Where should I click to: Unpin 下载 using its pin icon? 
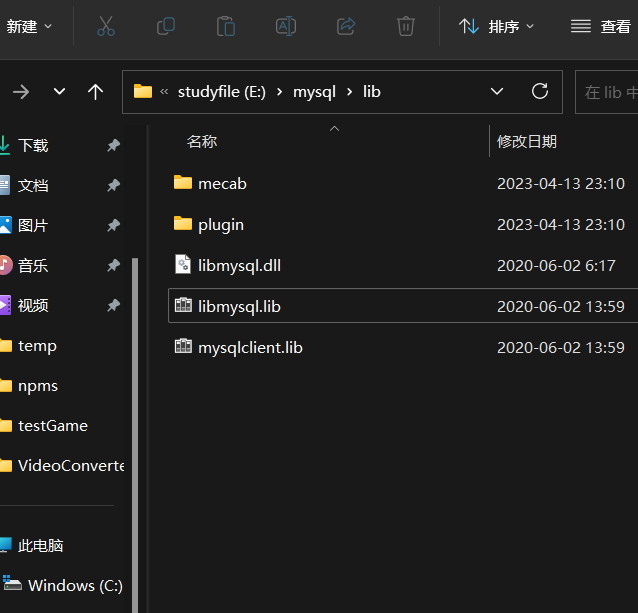(x=114, y=145)
